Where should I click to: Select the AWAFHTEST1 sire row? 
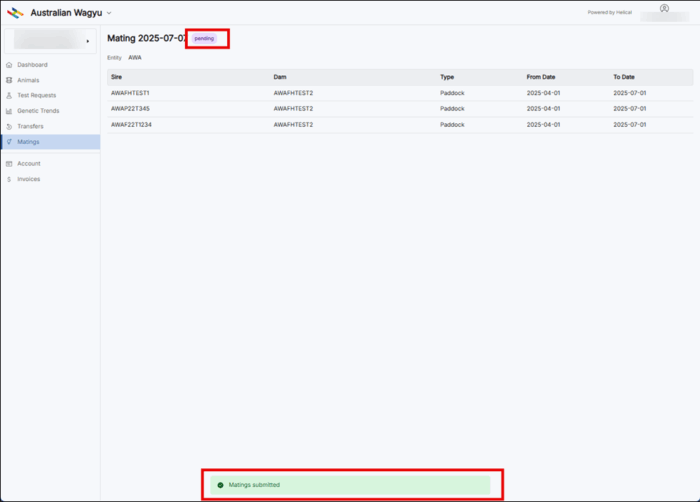click(x=130, y=92)
